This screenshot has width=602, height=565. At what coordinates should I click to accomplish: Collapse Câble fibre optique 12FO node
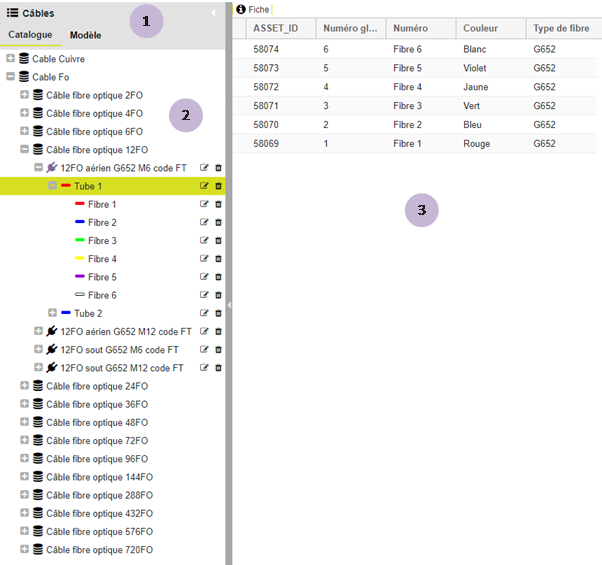24,150
